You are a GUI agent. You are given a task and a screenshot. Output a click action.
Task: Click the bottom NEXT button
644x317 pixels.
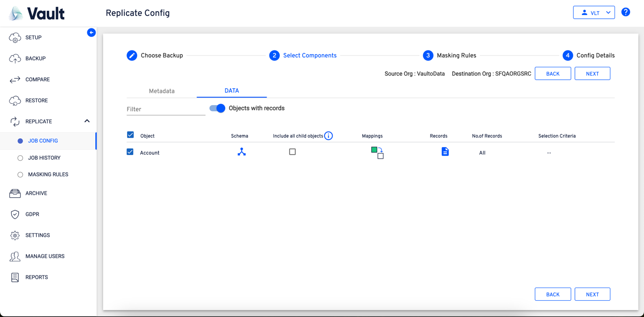click(592, 295)
